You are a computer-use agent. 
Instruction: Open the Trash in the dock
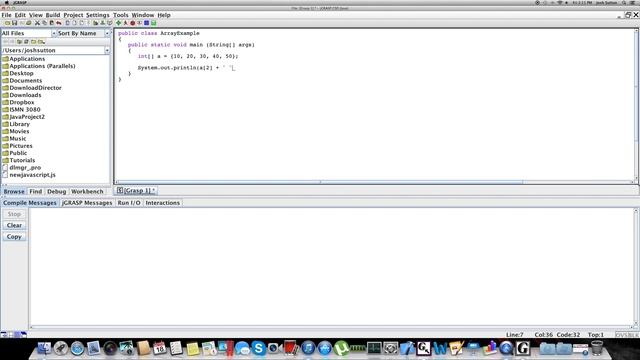coord(597,348)
